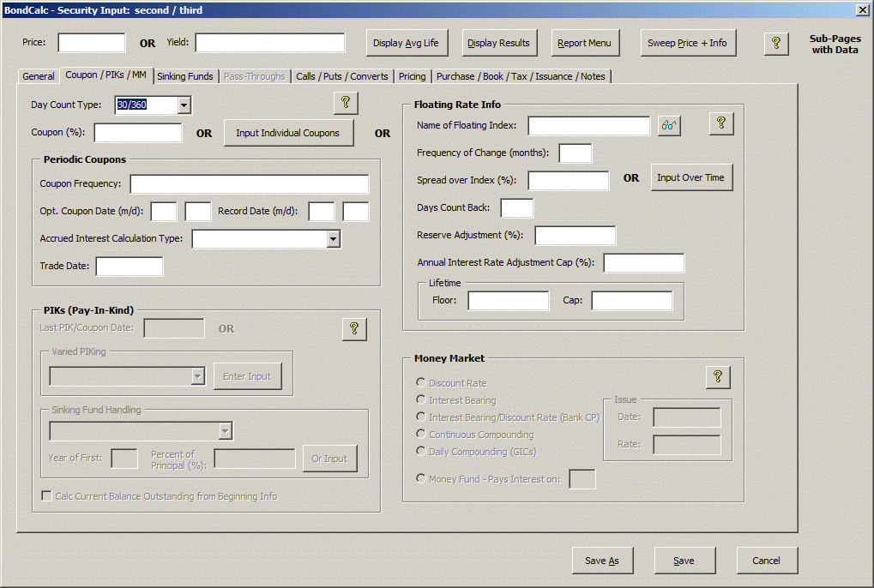Click the help icon next to Day Count Type
The height and width of the screenshot is (588, 874).
tap(346, 102)
